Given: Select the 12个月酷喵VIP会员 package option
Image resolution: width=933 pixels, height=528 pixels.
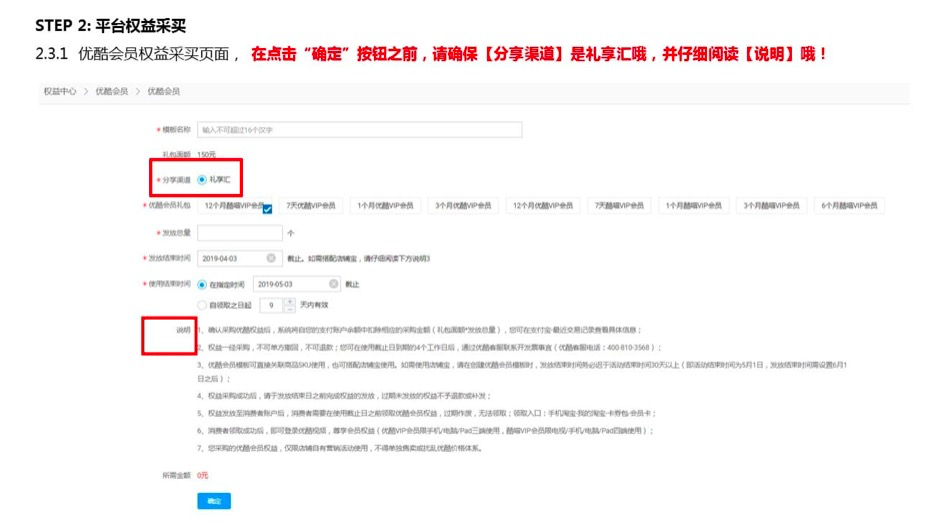Looking at the screenshot, I should 234,205.
